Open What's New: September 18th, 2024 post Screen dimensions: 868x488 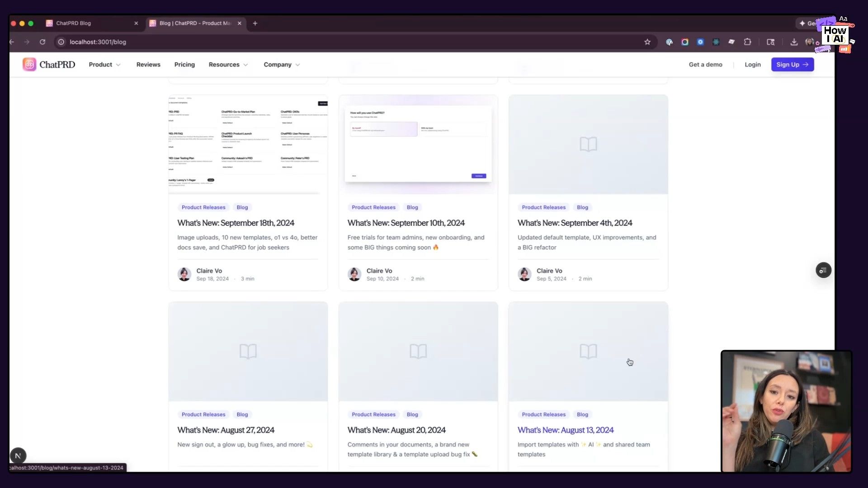[x=236, y=223]
